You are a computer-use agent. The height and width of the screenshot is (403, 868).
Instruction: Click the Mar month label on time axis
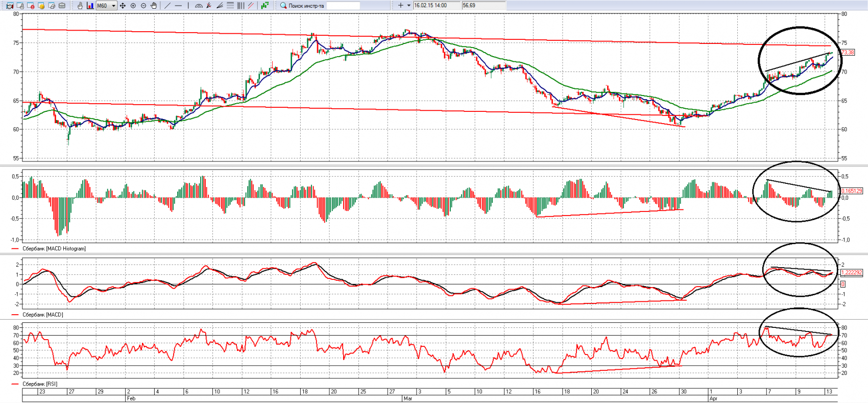407,398
